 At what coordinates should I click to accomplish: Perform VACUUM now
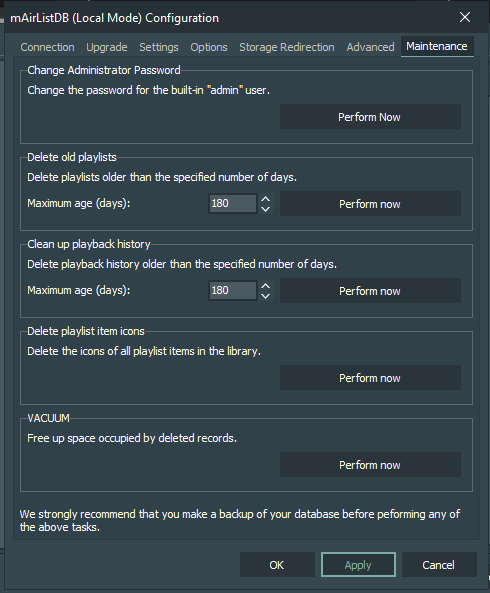coord(370,465)
